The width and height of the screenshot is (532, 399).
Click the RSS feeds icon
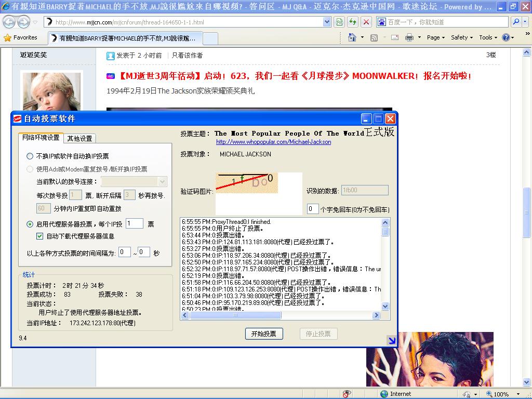click(x=374, y=37)
